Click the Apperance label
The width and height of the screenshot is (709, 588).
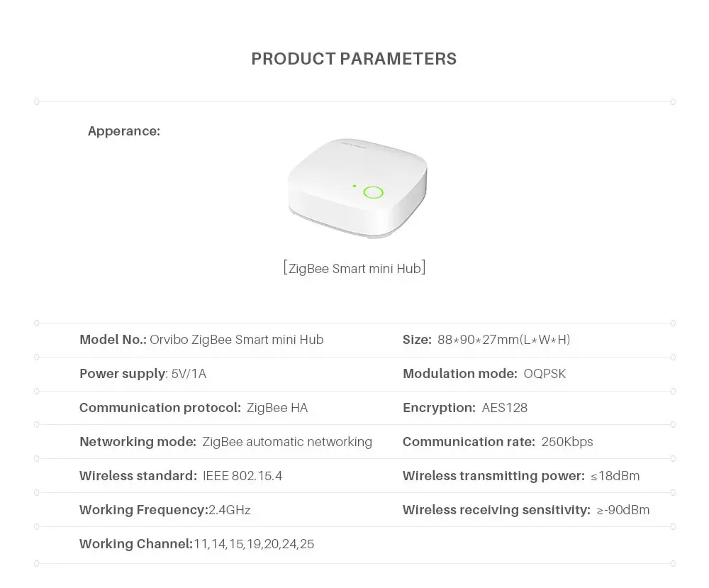coord(124,131)
